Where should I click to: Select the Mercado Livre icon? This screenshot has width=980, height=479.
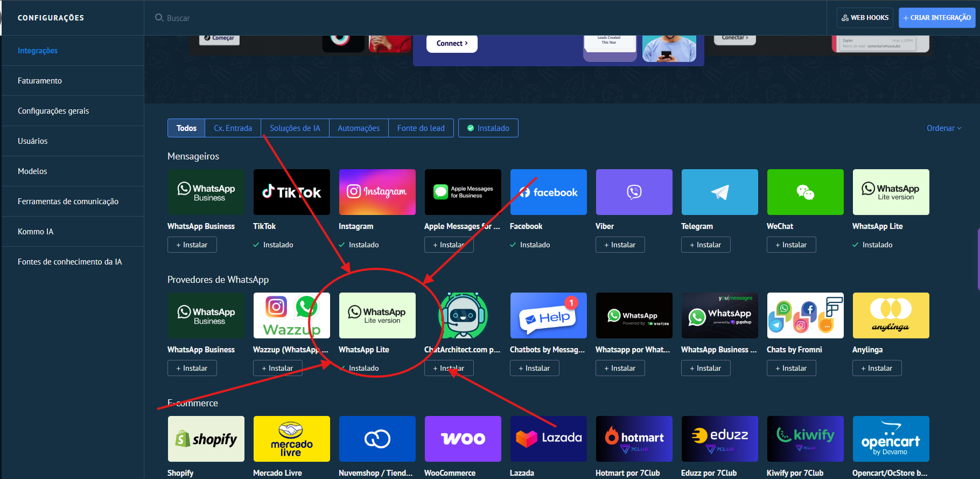pyautogui.click(x=291, y=439)
